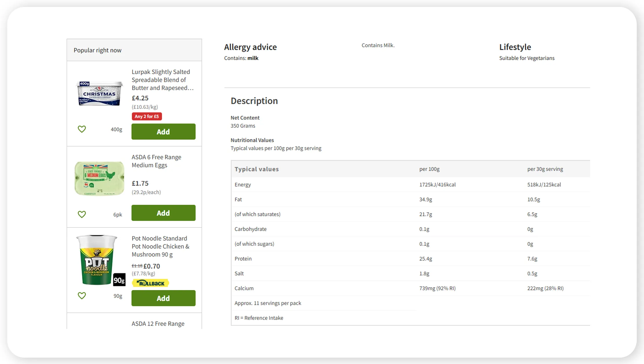Add the Pot Noodle to your trolley
This screenshot has height=364, width=644.
click(x=163, y=298)
